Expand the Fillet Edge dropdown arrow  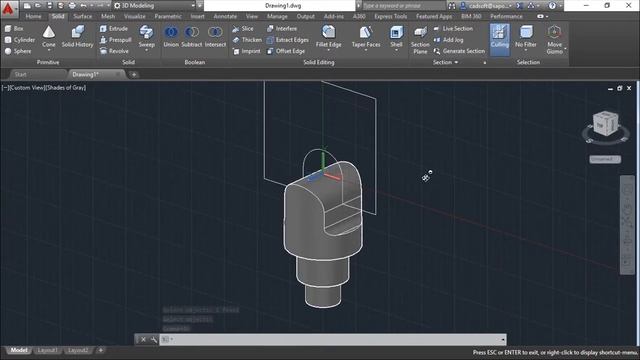tap(329, 50)
